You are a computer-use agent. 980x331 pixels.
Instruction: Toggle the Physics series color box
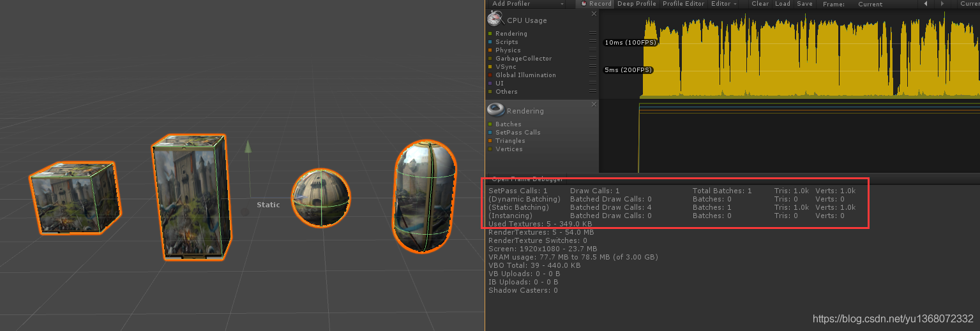(x=490, y=50)
